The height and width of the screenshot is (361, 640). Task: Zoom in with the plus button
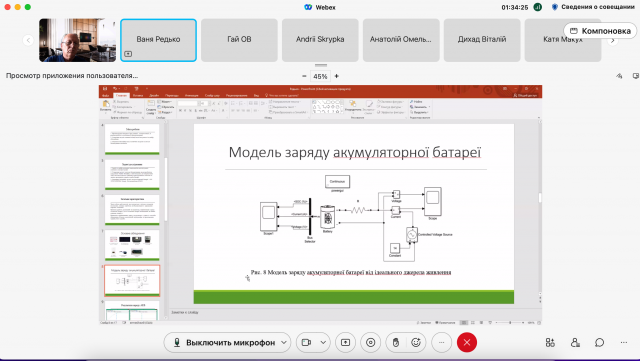(x=337, y=76)
